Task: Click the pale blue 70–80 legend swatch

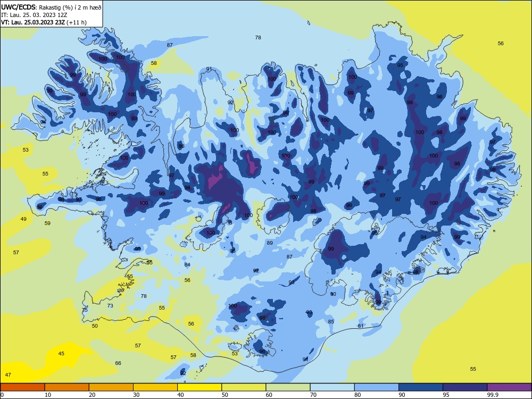Action: tap(332, 387)
